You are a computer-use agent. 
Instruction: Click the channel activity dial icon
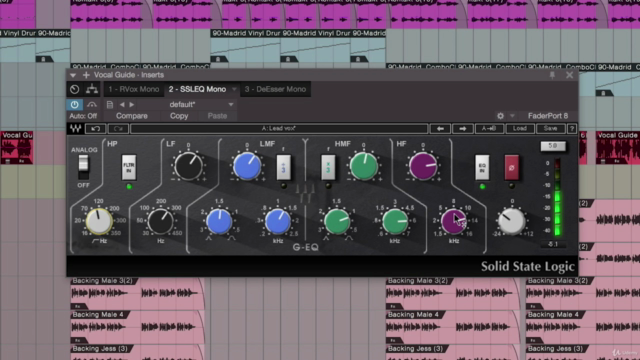tap(74, 89)
